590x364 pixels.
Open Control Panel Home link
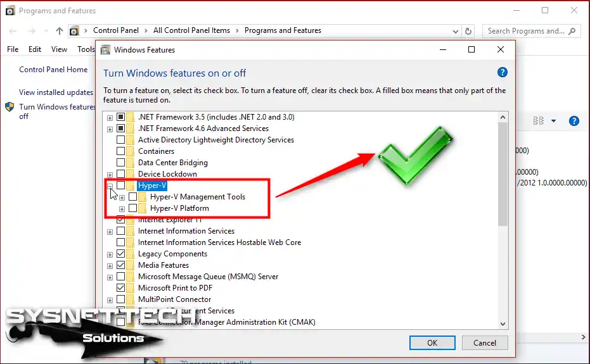(53, 70)
